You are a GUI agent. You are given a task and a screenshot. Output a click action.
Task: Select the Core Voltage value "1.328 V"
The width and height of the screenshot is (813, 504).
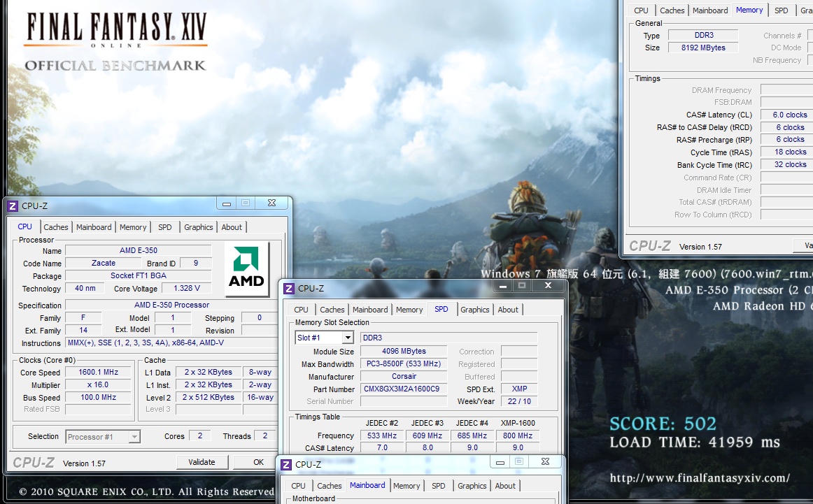click(187, 288)
